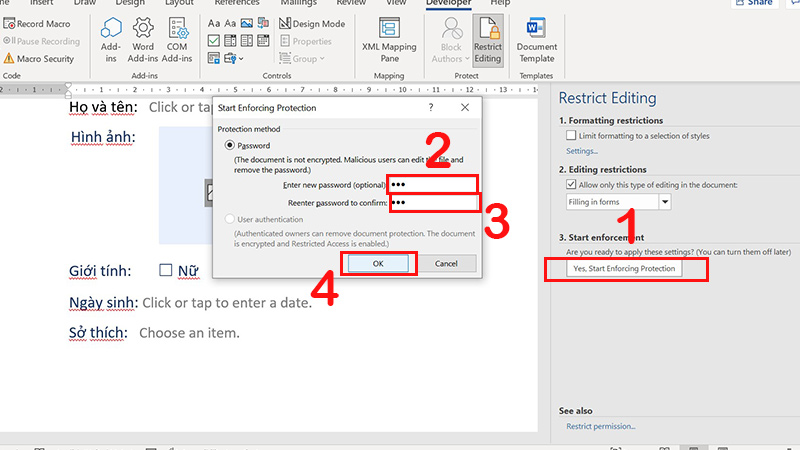The width and height of the screenshot is (800, 450).
Task: Open XML Mapping Pane
Action: [x=389, y=40]
